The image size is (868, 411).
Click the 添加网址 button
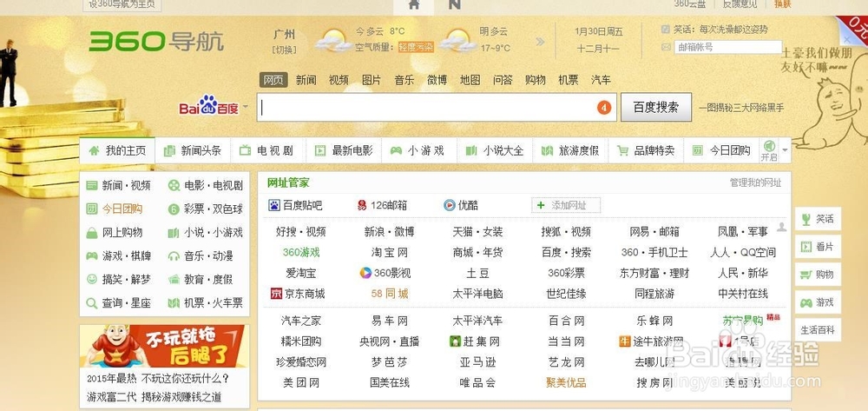(x=566, y=205)
